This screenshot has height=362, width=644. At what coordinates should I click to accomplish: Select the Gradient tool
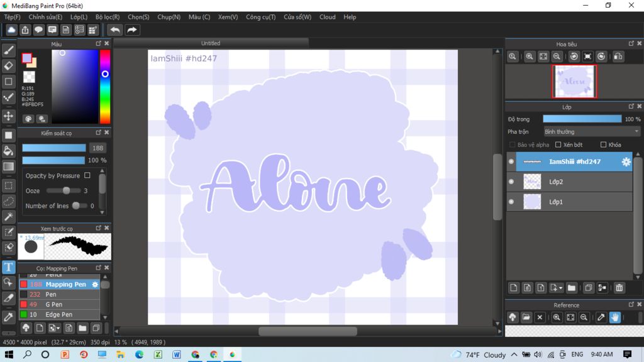click(x=8, y=167)
